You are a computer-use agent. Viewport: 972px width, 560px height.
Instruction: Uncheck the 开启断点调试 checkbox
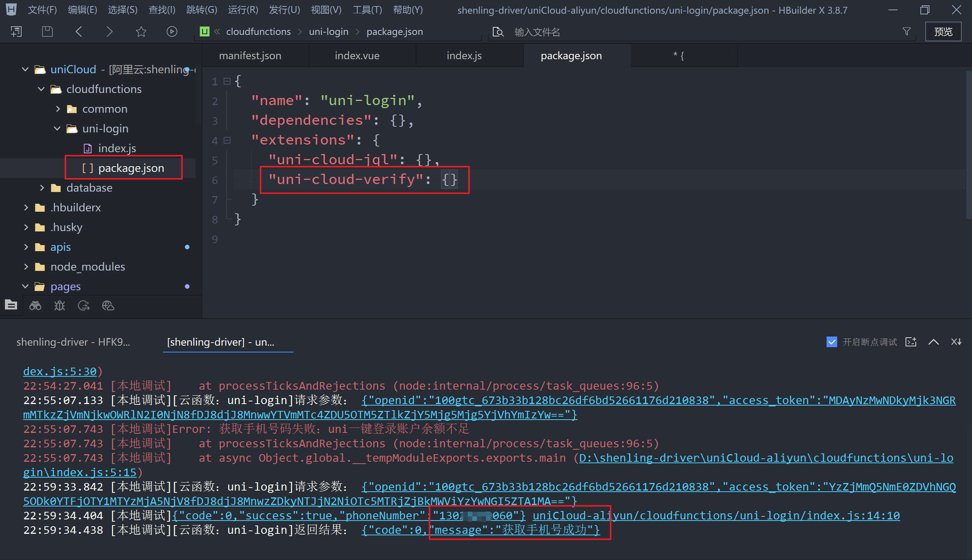click(x=832, y=342)
